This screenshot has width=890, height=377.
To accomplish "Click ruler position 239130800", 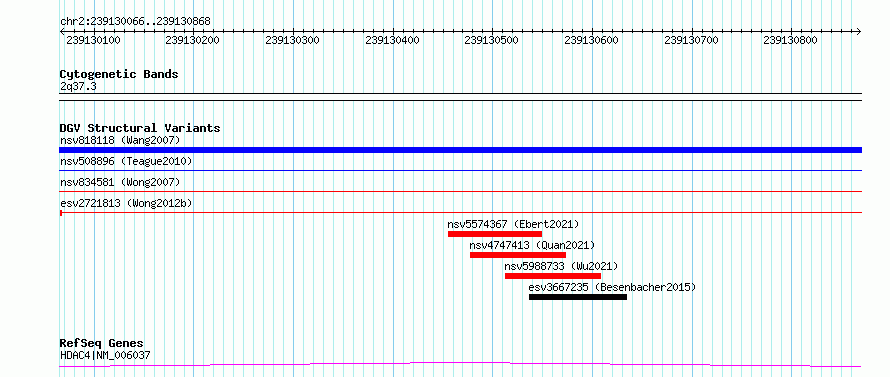I will point(791,40).
